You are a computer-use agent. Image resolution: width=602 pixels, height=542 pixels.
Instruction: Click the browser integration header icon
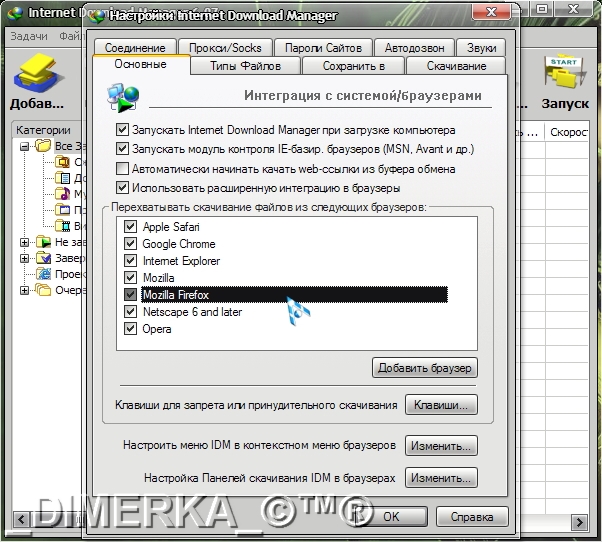[123, 98]
